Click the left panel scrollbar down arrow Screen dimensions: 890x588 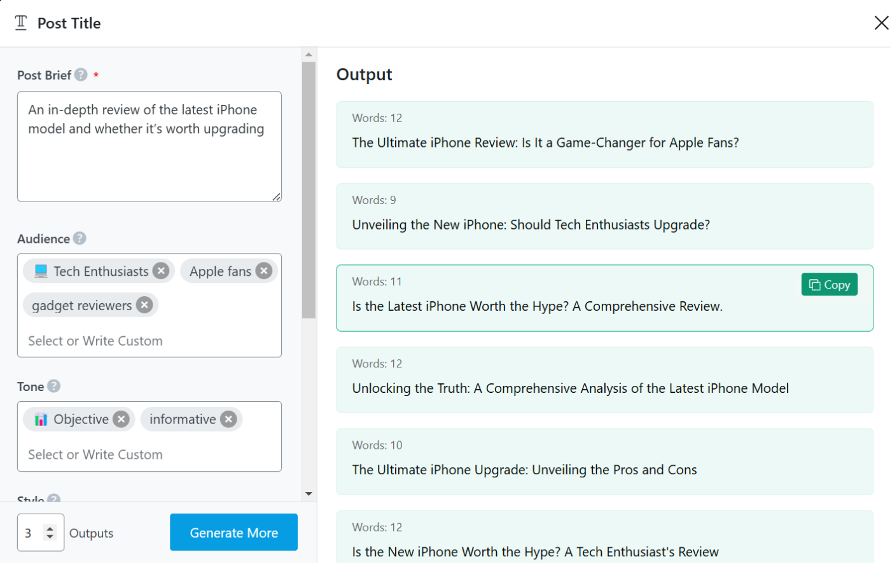[309, 494]
